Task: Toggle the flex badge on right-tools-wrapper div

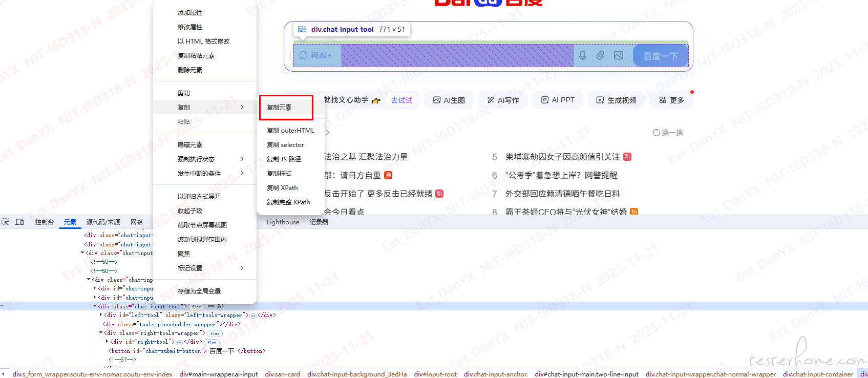Action: click(215, 333)
